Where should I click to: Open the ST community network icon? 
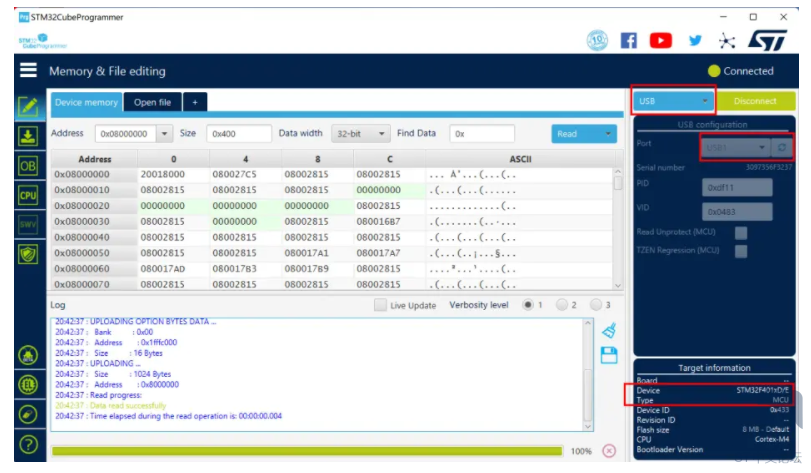(x=727, y=41)
